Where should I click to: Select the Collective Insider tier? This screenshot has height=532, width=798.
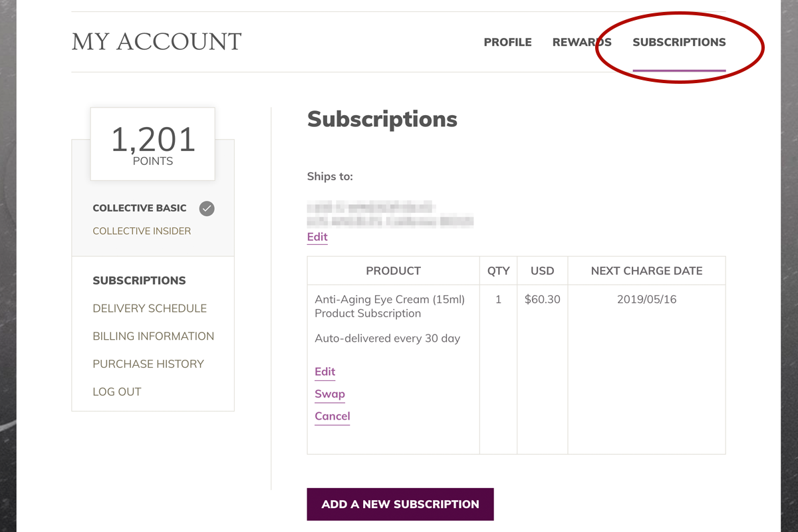(142, 231)
